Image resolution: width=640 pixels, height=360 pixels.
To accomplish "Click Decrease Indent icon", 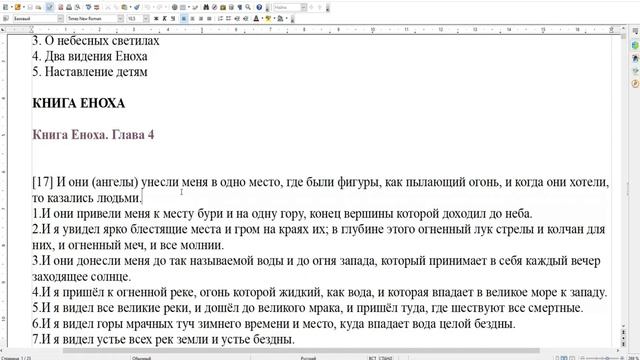I will coord(237,18).
